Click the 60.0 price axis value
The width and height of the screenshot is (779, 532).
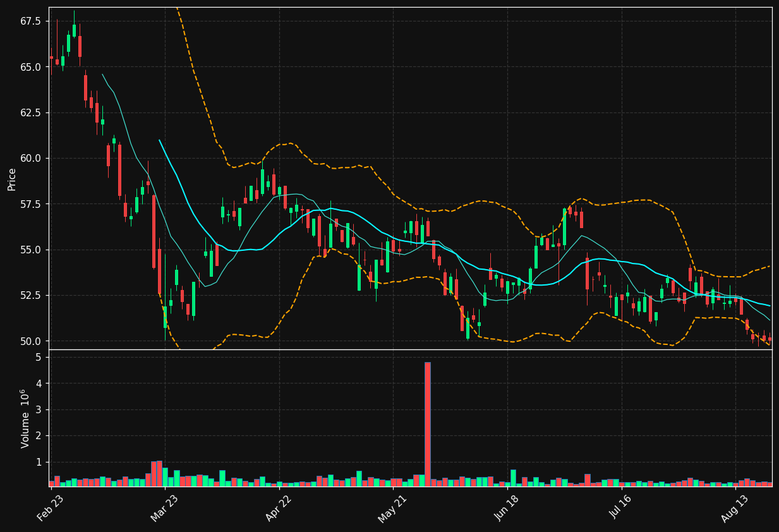coord(30,159)
